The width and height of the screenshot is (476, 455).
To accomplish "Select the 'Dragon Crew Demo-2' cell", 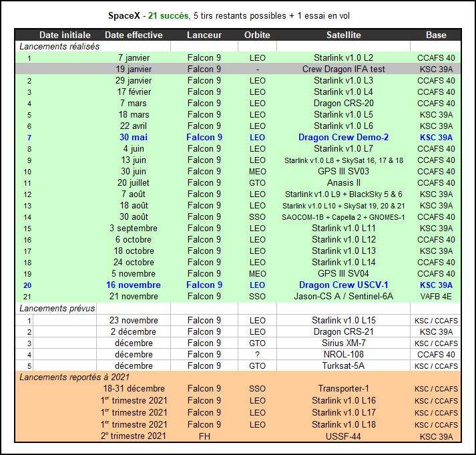I will coord(343,137).
